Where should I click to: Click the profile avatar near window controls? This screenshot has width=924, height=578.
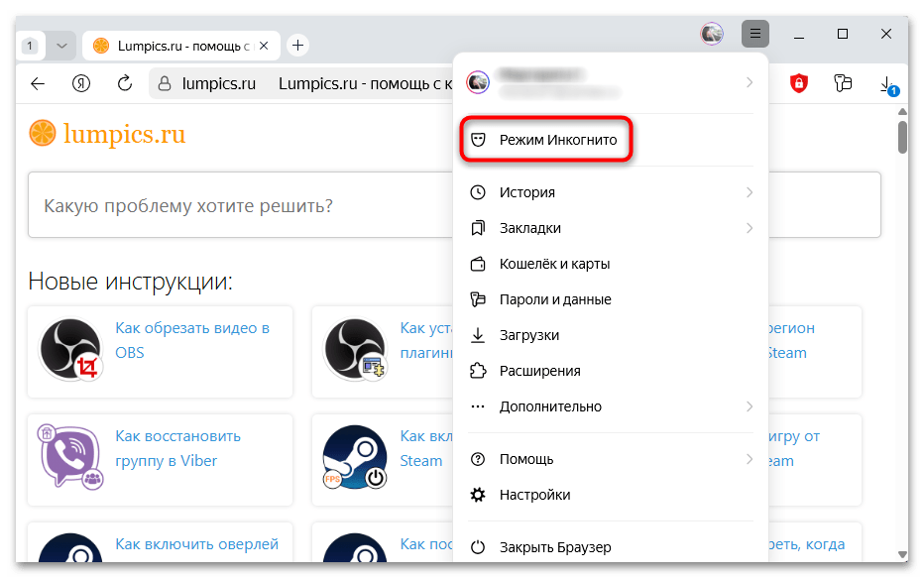tap(711, 34)
